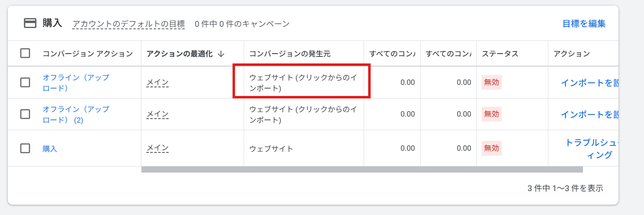
Task: Toggle the select-all header checkbox
Action: click(x=25, y=53)
